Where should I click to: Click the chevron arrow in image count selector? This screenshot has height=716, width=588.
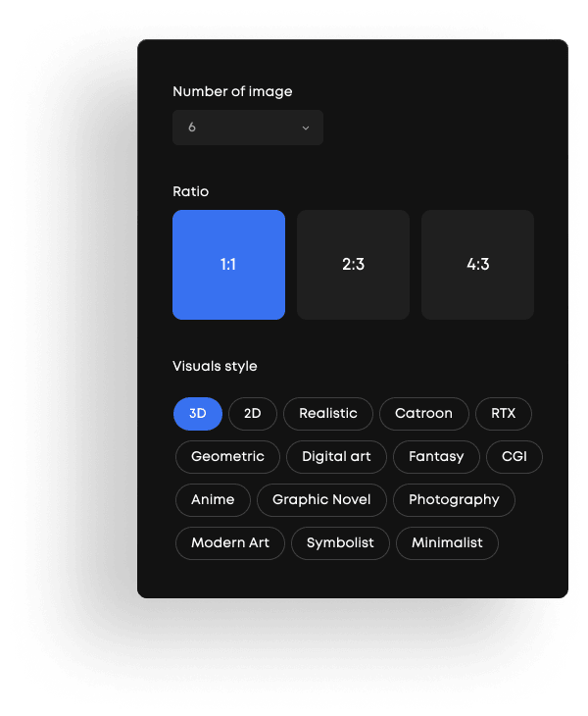coord(305,128)
